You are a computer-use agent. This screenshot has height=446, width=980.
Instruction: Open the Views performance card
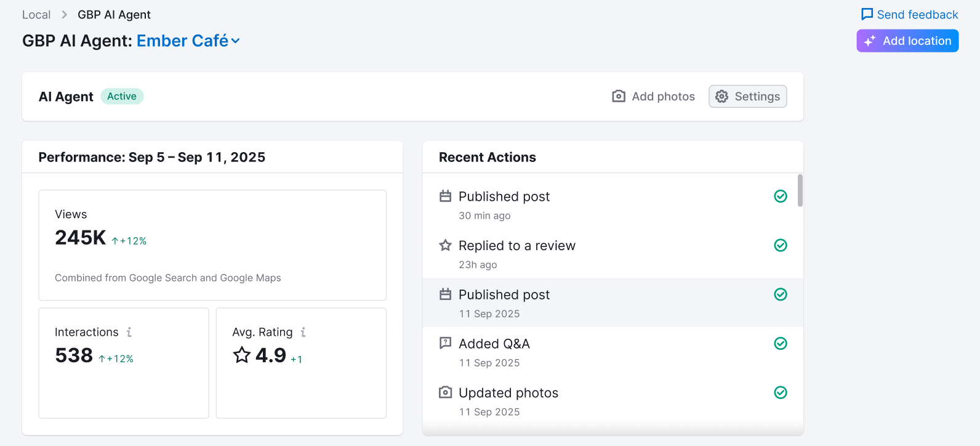point(212,245)
